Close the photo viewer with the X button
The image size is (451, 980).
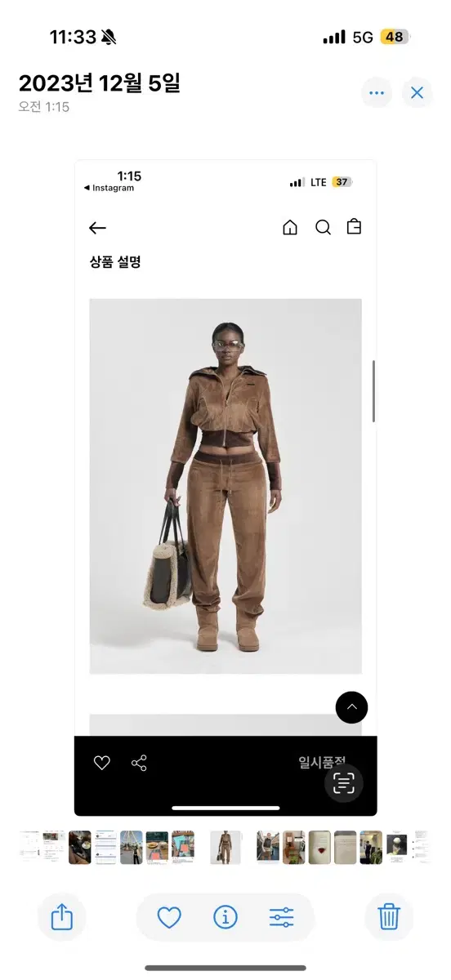tap(417, 93)
